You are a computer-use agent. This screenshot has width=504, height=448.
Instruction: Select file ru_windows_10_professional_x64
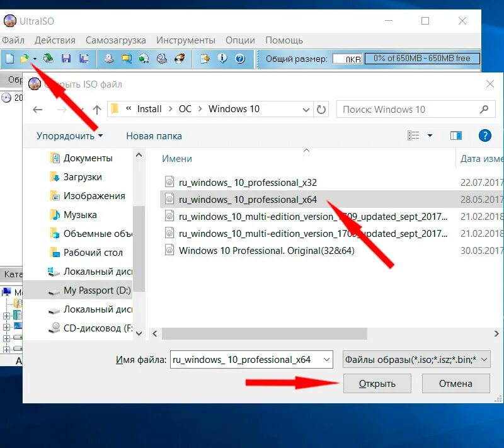point(332,200)
